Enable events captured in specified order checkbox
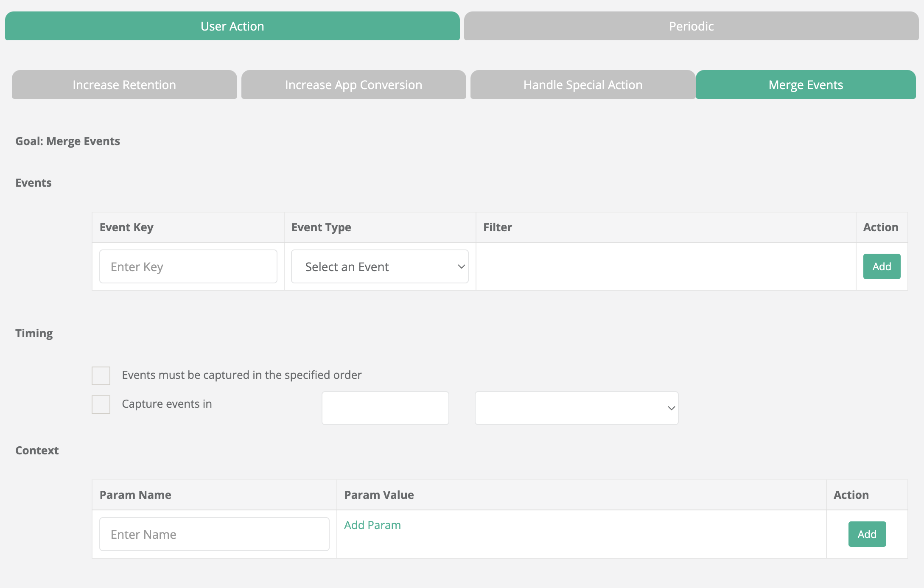This screenshot has width=924, height=588. [x=101, y=376]
